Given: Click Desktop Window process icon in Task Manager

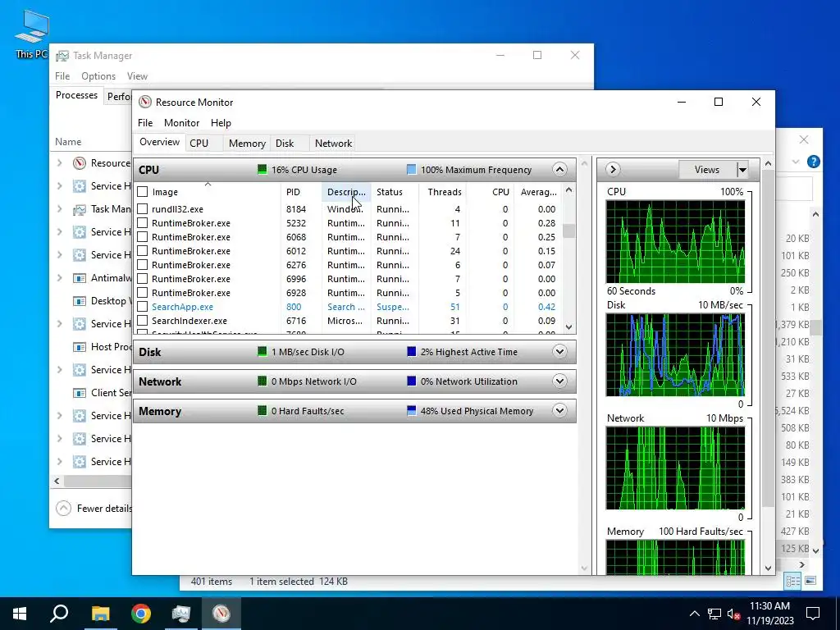Looking at the screenshot, I should (x=80, y=301).
